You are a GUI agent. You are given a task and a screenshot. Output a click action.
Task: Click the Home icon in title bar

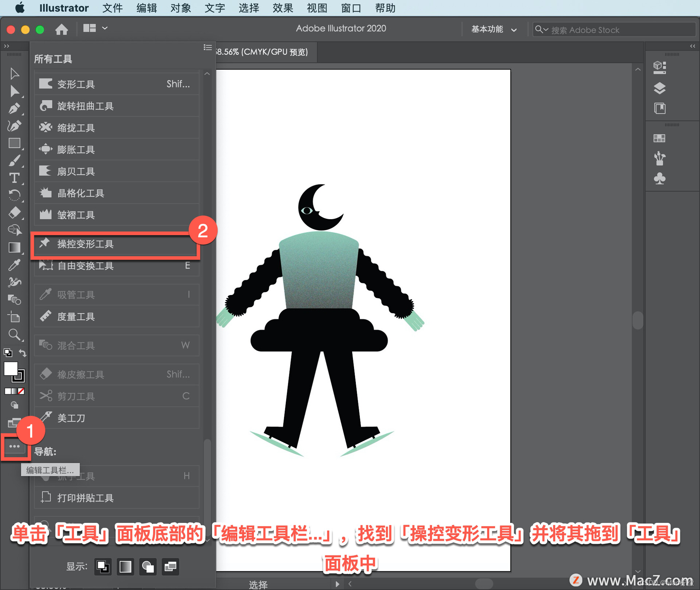click(62, 29)
